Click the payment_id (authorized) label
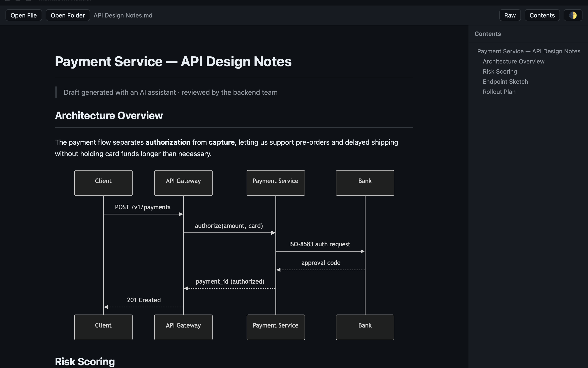 (230, 281)
